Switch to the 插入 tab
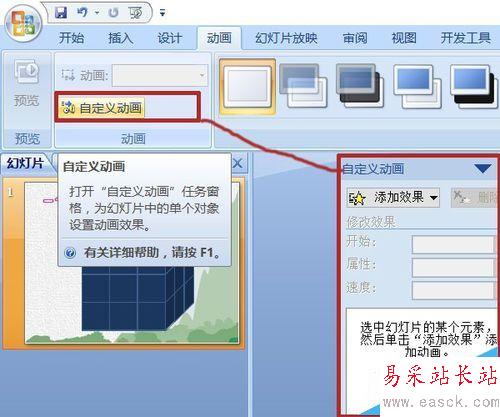 (x=121, y=38)
